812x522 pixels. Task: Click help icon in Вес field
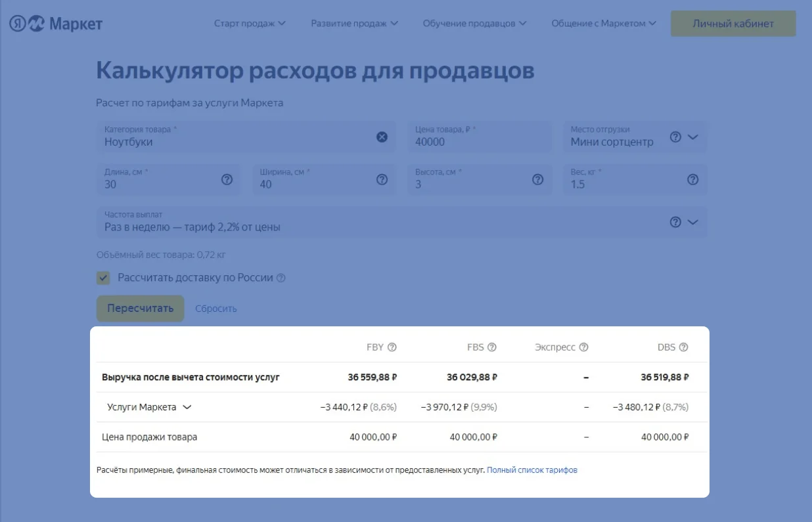tap(692, 179)
